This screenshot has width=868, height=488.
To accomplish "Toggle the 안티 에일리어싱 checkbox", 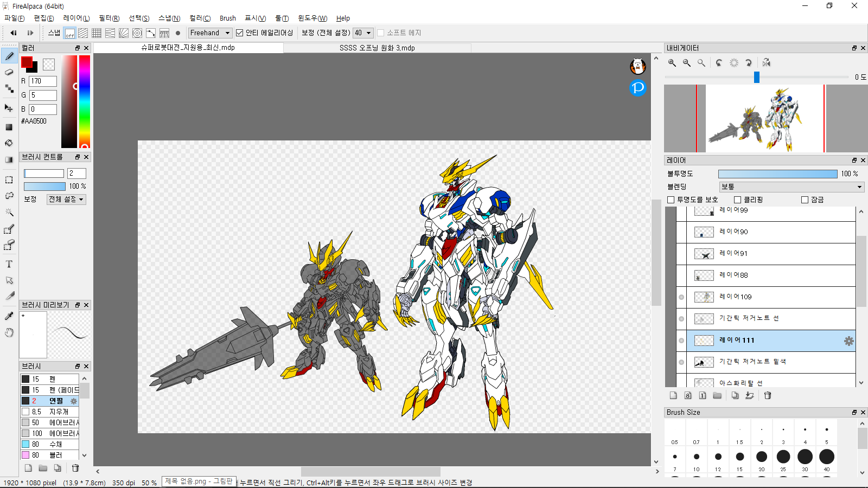I will tap(239, 33).
